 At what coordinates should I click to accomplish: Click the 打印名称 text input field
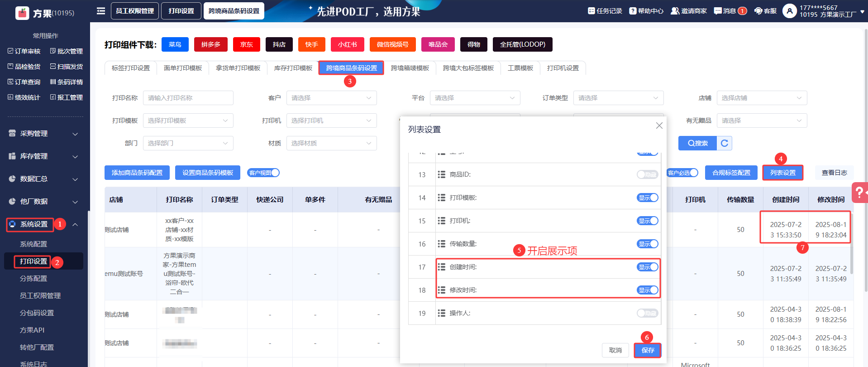(188, 98)
